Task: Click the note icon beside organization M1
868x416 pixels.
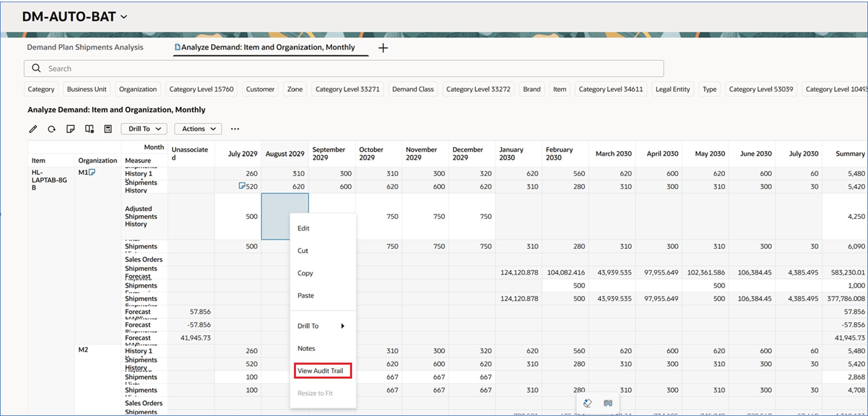Action: pyautogui.click(x=92, y=172)
